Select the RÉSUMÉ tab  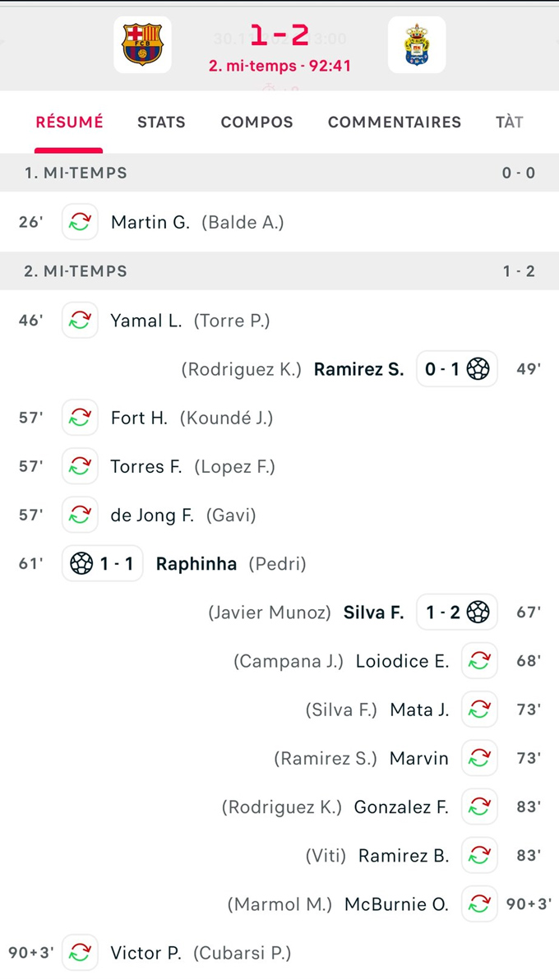click(x=69, y=122)
